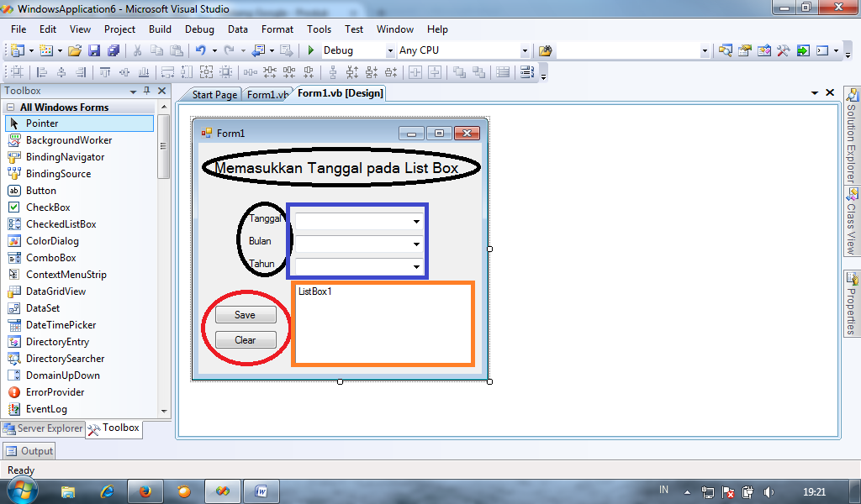Click the Bring to Front icon
Screen dimensions: 861x504
coord(459,72)
